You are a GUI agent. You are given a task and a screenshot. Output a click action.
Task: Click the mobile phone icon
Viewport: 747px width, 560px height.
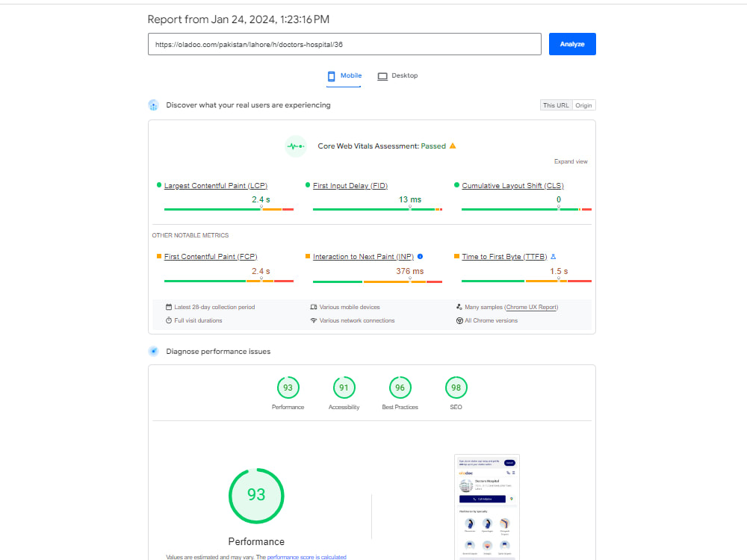coord(331,76)
